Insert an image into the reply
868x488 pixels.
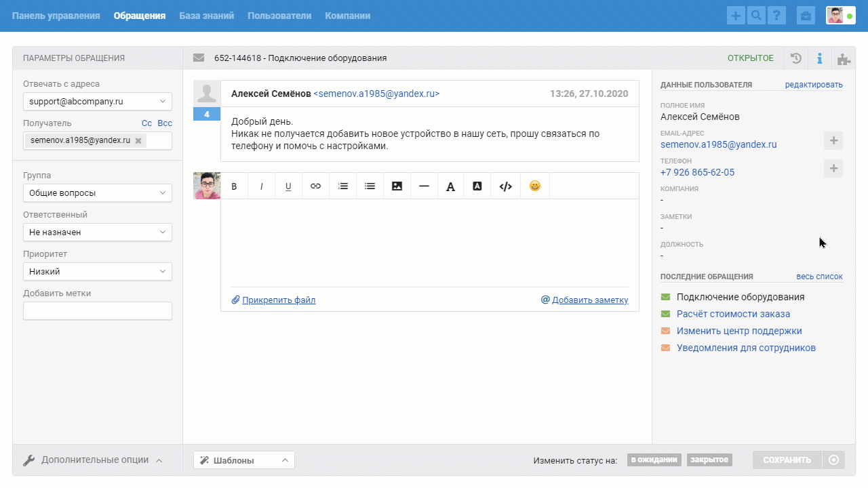[397, 186]
